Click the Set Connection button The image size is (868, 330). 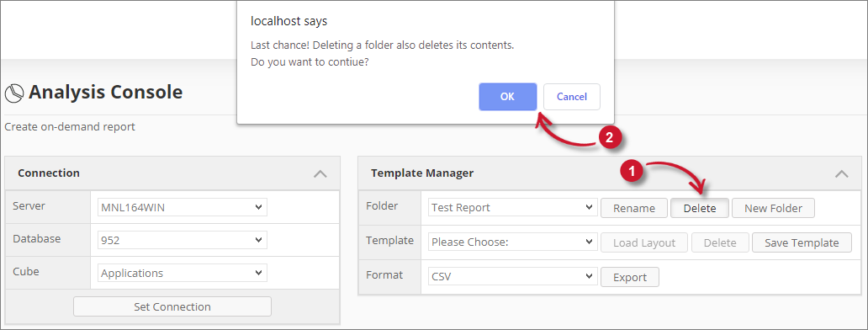pyautogui.click(x=172, y=306)
